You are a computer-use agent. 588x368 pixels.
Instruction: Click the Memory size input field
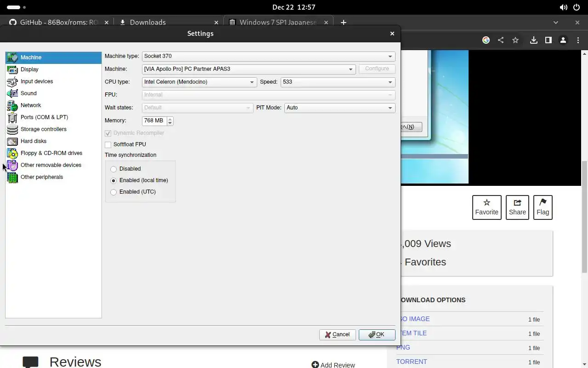coord(154,121)
